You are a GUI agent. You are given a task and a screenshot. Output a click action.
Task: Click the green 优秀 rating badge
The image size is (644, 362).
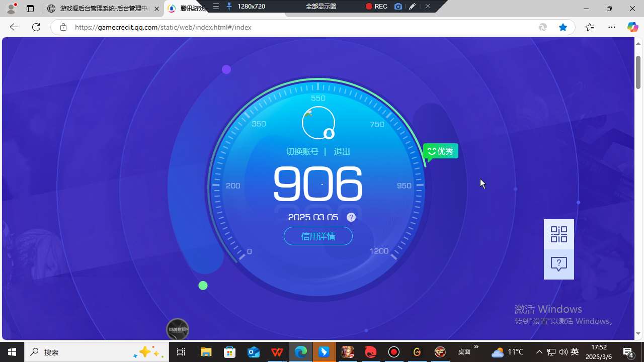pos(441,151)
